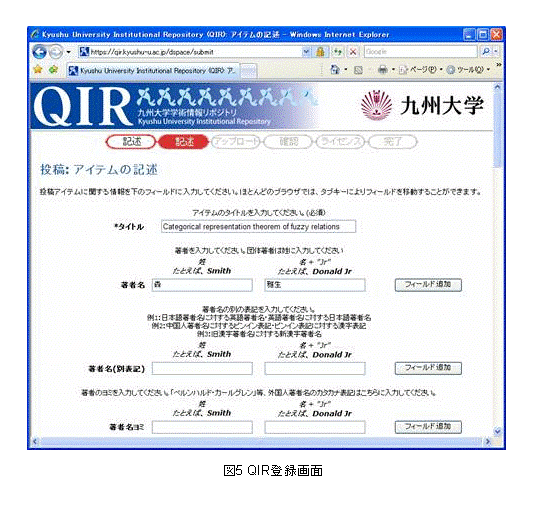Screen dimensions: 556x510
Task: Click フィールド追加 button for 著者名(別表記)
Action: [x=428, y=368]
